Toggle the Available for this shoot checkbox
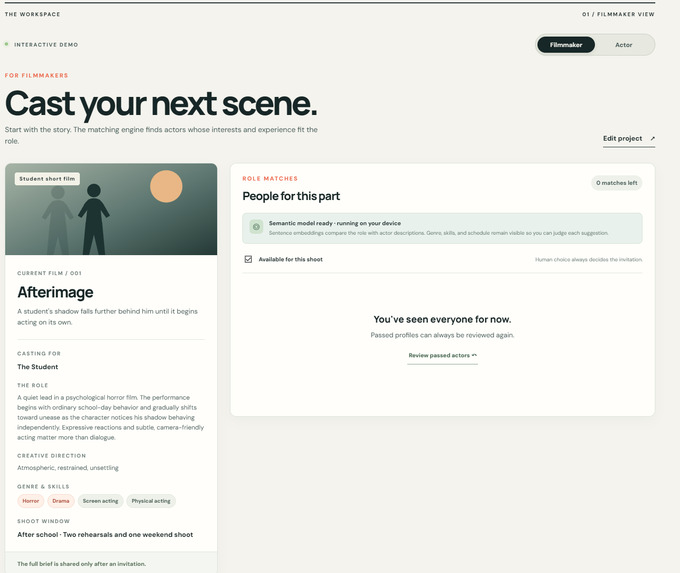 tap(248, 259)
